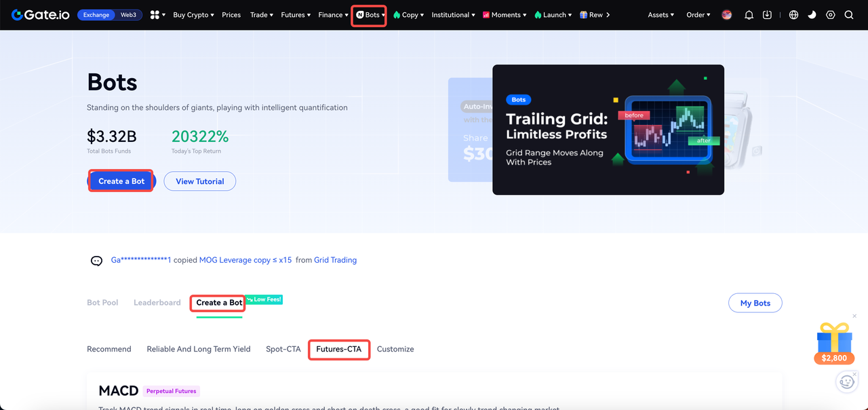Click the View Tutorial button
This screenshot has width=868, height=410.
pos(199,181)
